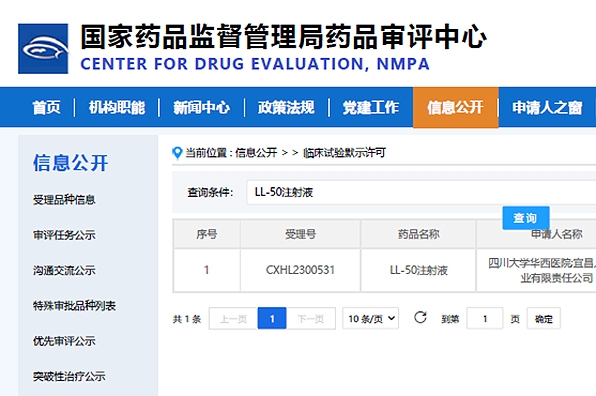Open the 审评任务公示 sidebar link
The height and width of the screenshot is (396, 596).
(x=64, y=235)
